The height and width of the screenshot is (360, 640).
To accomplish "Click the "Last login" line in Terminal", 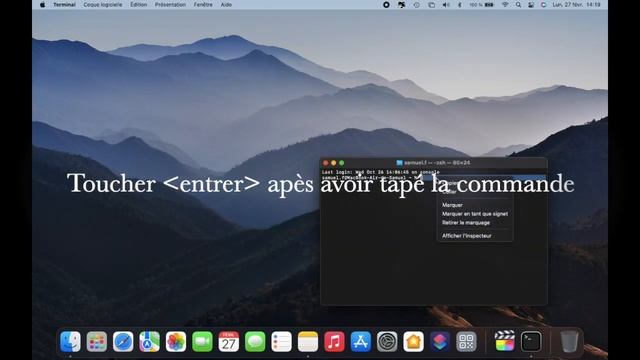I will point(380,172).
